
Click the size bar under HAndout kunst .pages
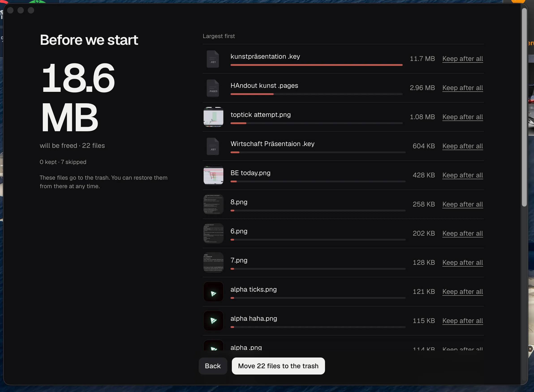click(x=317, y=94)
